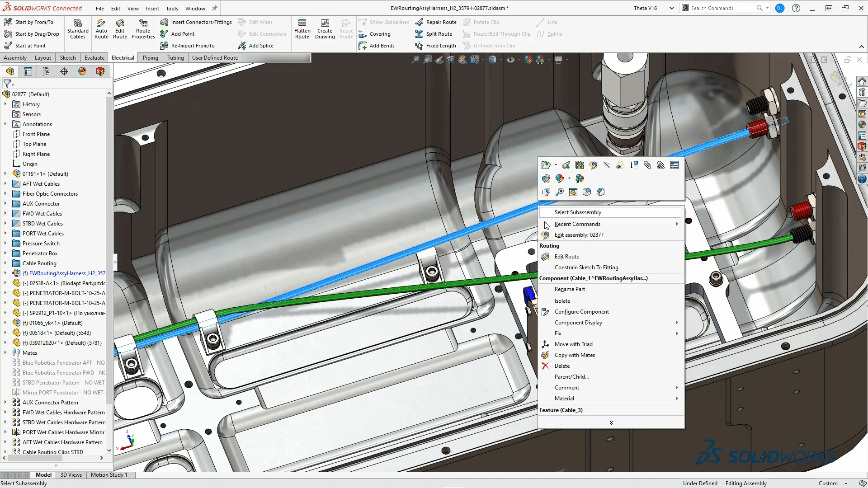868x488 pixels.
Task: Toggle the menu bar pin
Action: point(215,8)
